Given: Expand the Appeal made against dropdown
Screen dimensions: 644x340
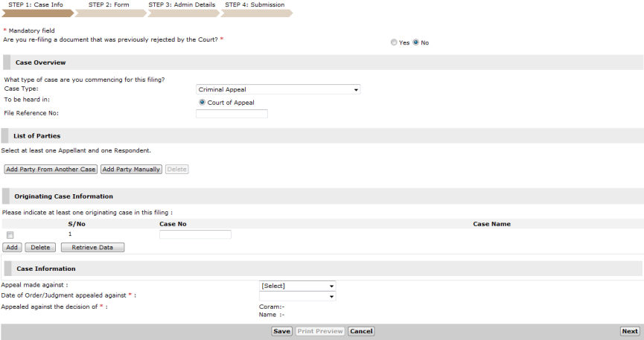Looking at the screenshot, I should click(297, 286).
